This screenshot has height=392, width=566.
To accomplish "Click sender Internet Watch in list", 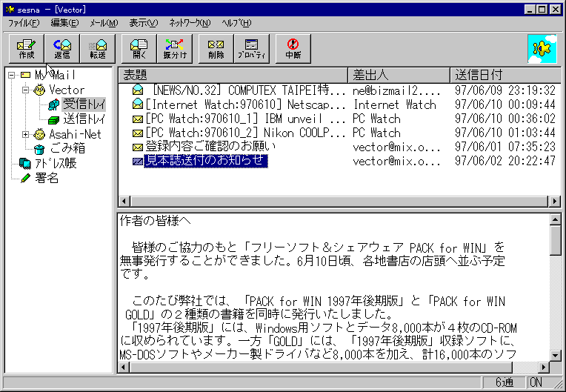I will [395, 104].
